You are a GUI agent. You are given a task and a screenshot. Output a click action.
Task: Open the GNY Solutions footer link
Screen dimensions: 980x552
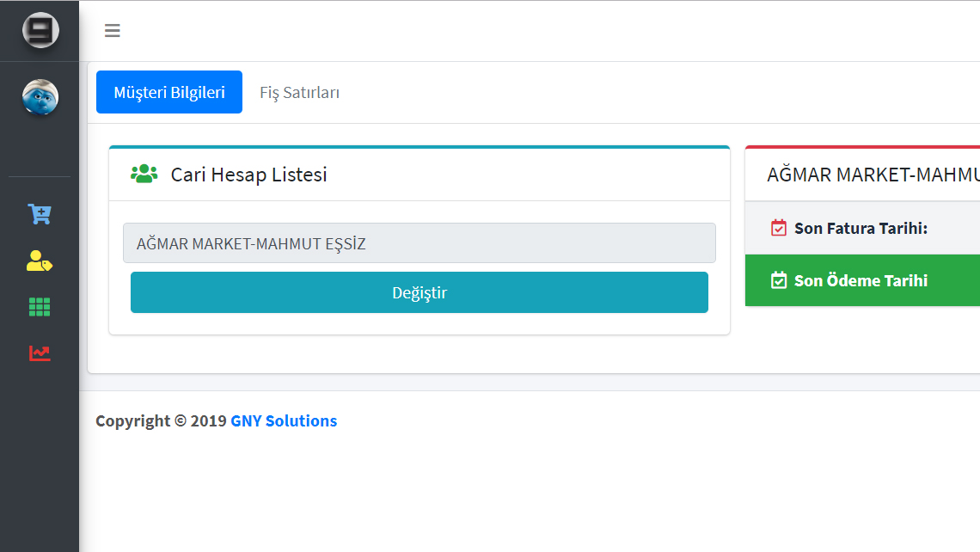pyautogui.click(x=284, y=420)
